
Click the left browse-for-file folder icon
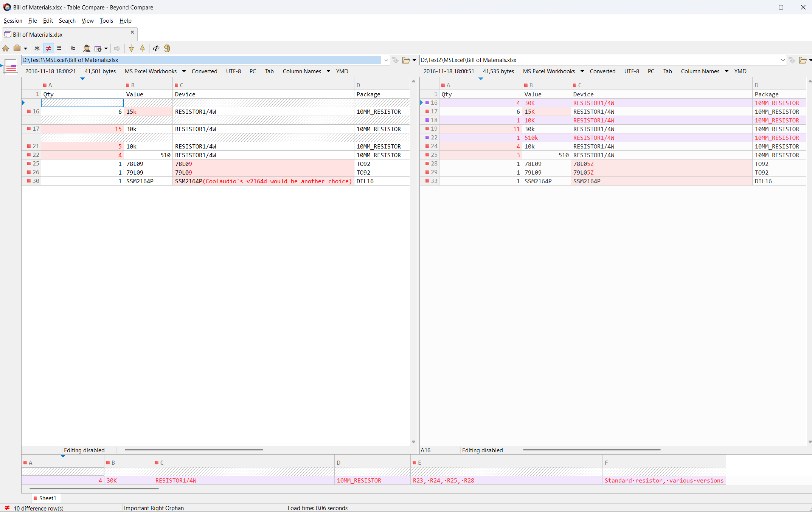406,60
